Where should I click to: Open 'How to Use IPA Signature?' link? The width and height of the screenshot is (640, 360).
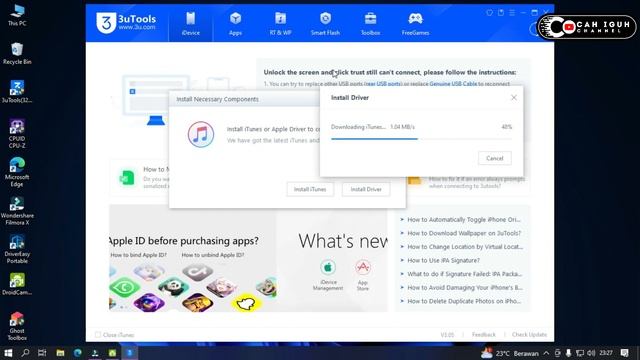(x=443, y=260)
